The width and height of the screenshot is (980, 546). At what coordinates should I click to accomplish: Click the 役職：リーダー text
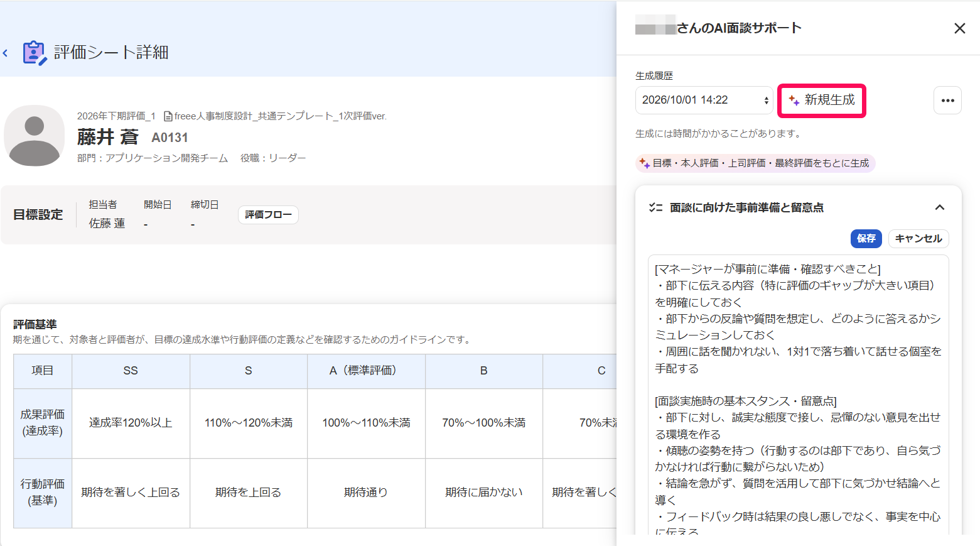coord(273,158)
